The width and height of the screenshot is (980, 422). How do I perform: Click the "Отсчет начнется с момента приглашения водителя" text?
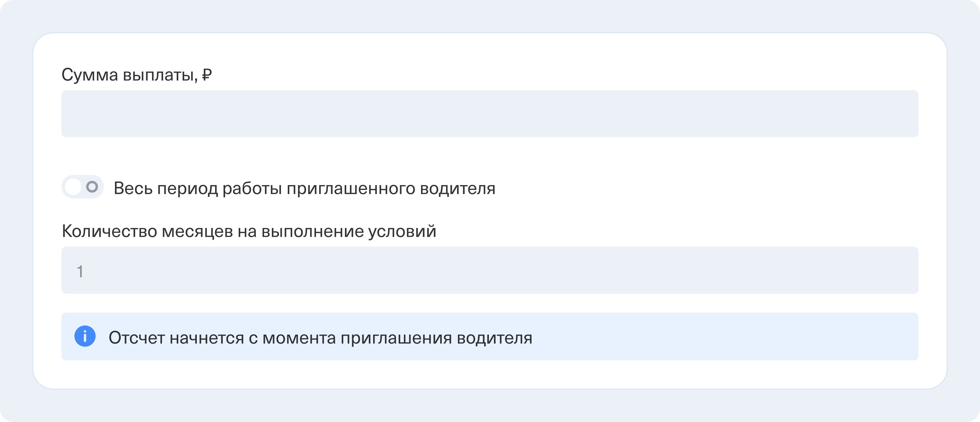pos(320,338)
